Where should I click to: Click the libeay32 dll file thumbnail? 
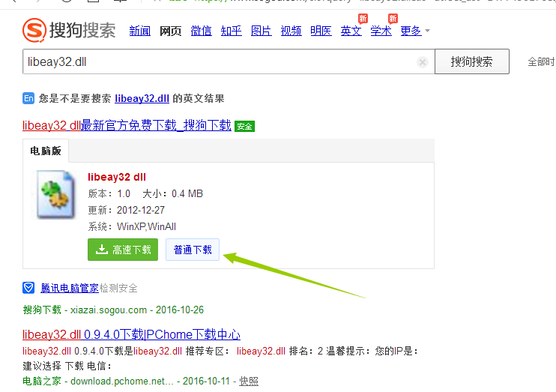(x=56, y=194)
